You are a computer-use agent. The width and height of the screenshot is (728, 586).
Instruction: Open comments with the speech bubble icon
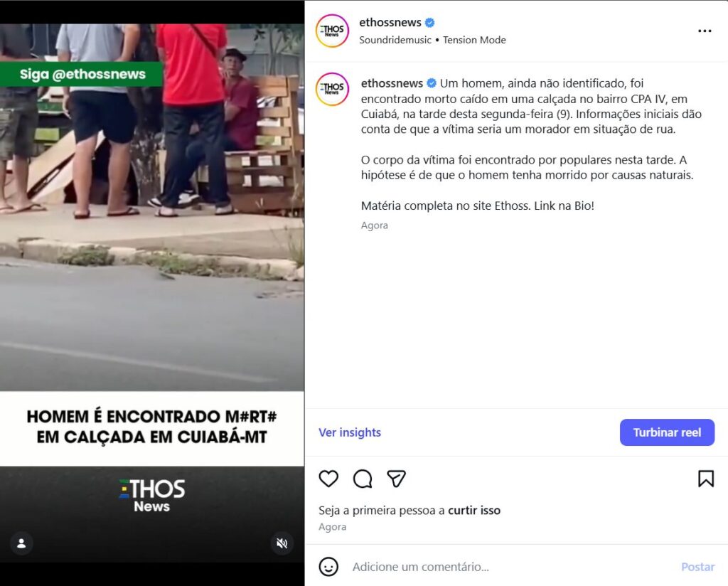click(x=363, y=479)
